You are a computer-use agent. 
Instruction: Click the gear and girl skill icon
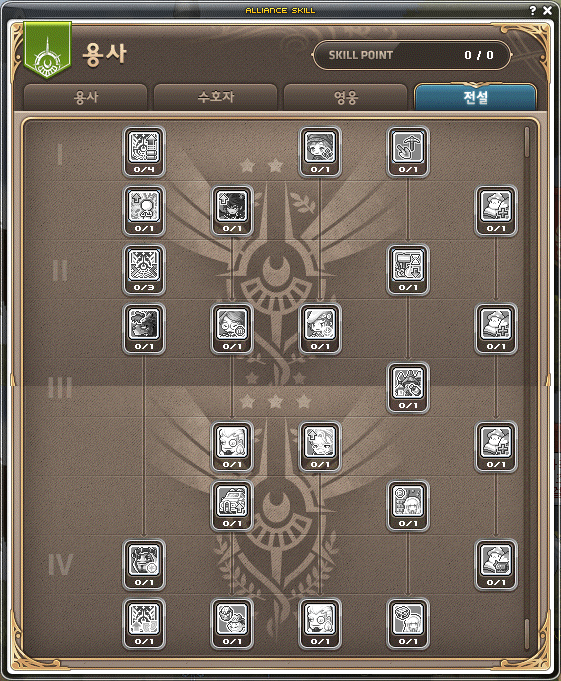408,505
